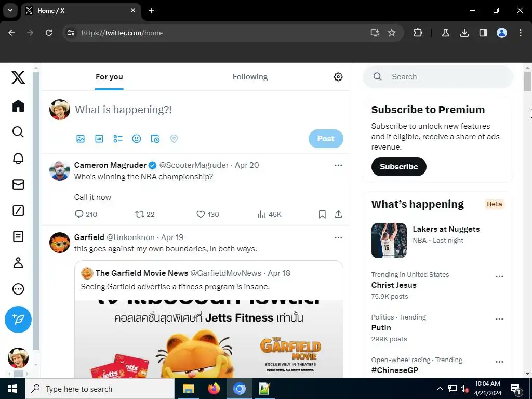This screenshot has height=399, width=532.
Task: Toggle Chrome side panel
Action: 483,33
